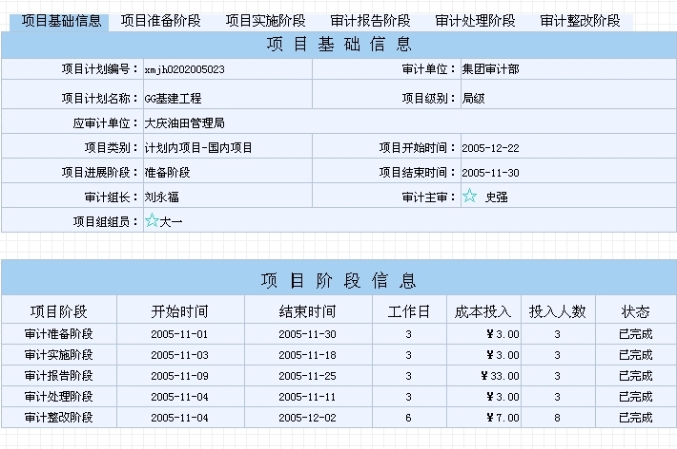Open the 项目准备阶段 tab
The width and height of the screenshot is (677, 449).
pyautogui.click(x=161, y=21)
